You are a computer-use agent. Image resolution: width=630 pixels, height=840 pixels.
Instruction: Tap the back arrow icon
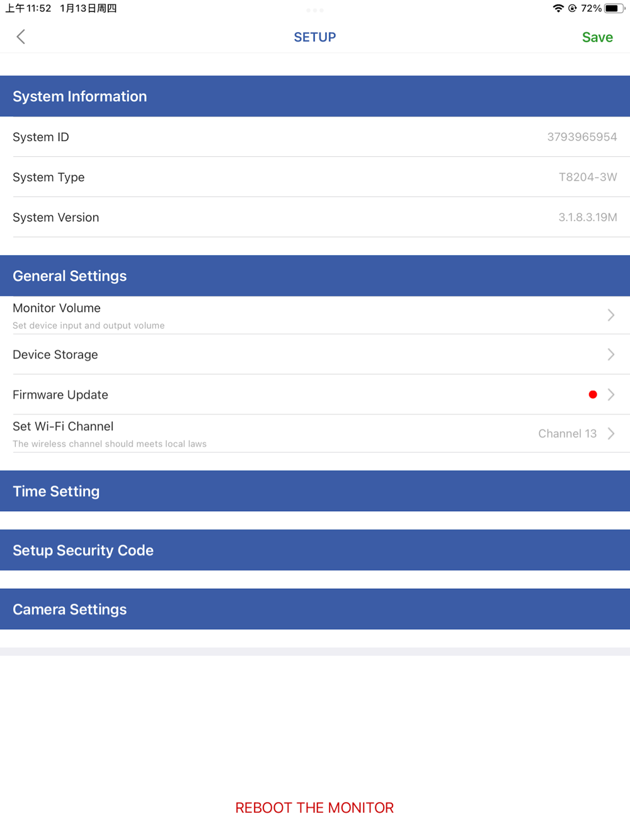(21, 37)
